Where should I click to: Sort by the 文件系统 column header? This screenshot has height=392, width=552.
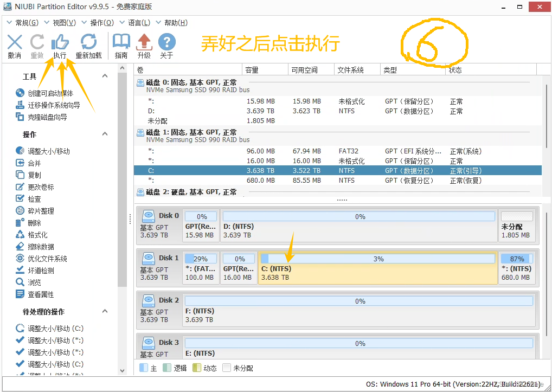pyautogui.click(x=357, y=70)
